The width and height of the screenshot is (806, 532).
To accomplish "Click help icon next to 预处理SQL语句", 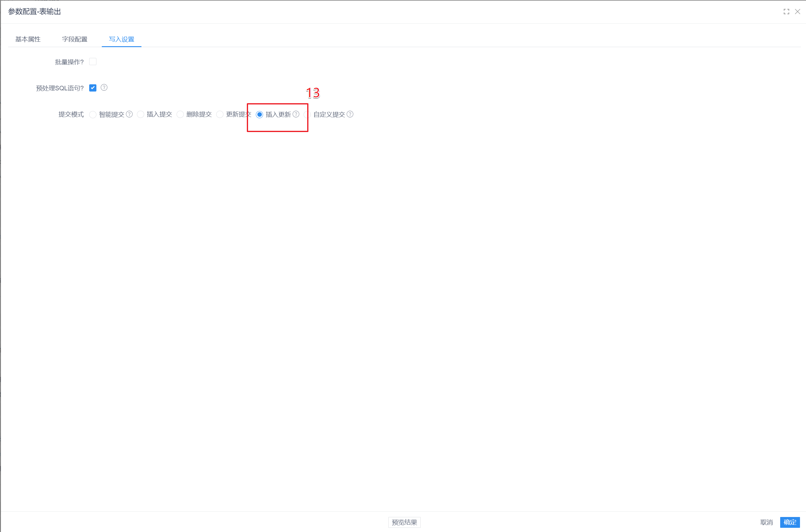I will 104,88.
